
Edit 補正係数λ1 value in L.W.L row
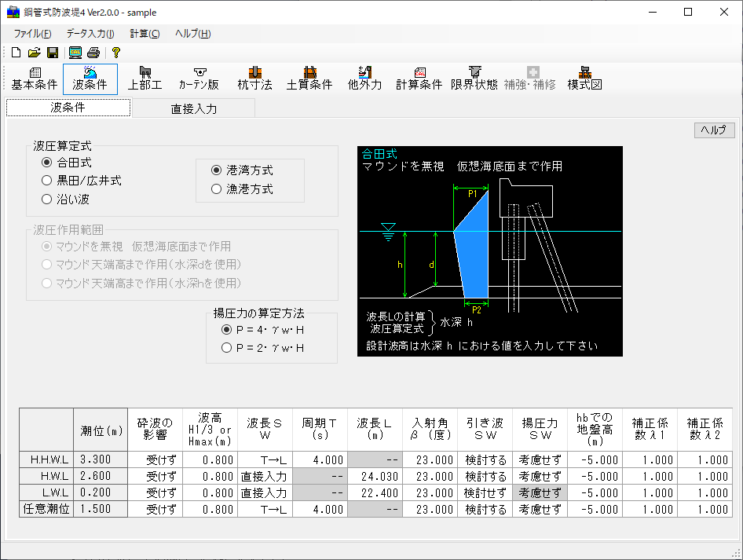coord(650,492)
